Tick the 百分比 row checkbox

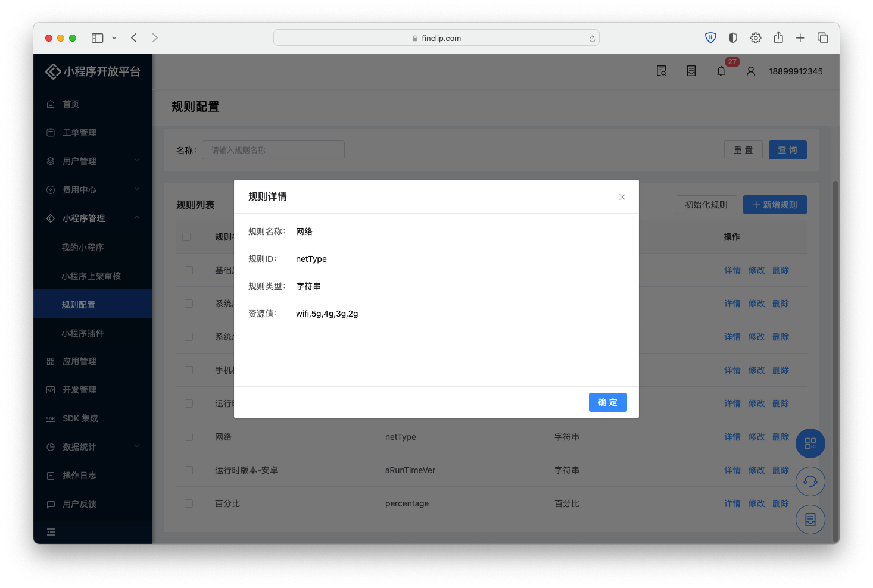coord(189,503)
